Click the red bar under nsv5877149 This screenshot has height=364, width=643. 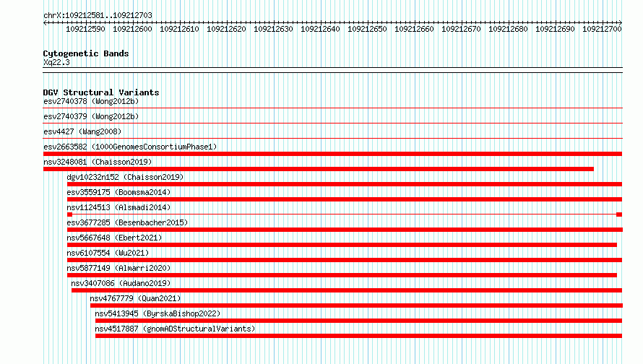pyautogui.click(x=342, y=275)
